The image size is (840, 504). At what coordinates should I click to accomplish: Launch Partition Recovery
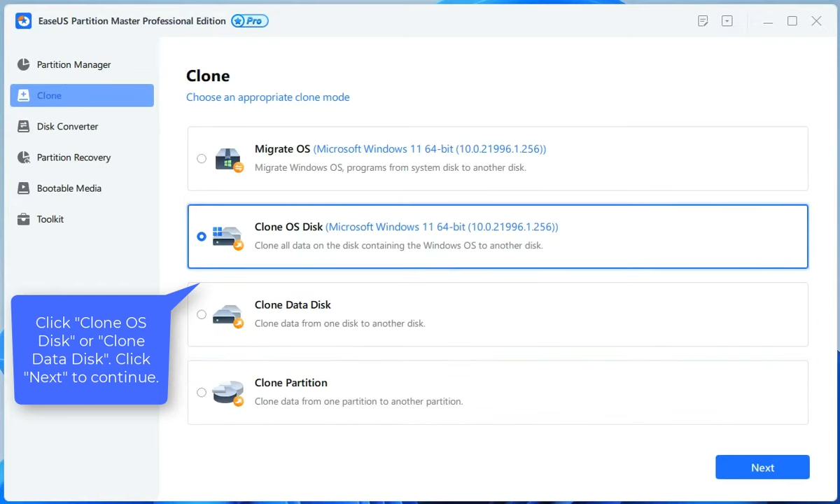coord(73,157)
